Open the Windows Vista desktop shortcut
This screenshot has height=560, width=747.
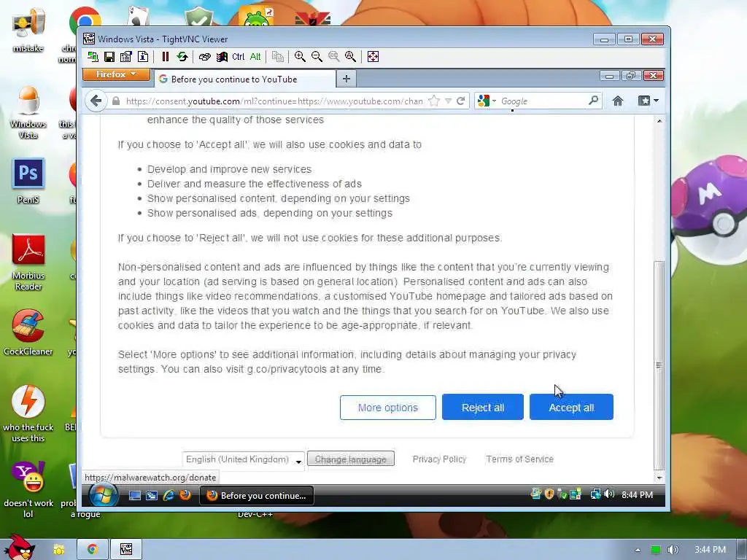[28, 113]
